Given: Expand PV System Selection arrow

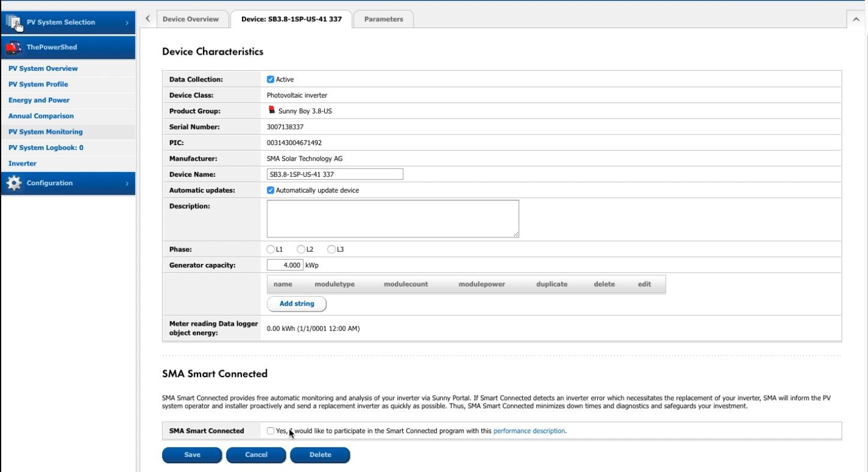Looking at the screenshot, I should (x=127, y=23).
